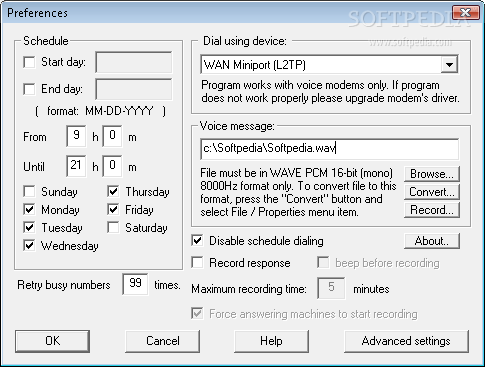485x367 pixels.
Task: Click the Record... button
Action: [x=432, y=210]
